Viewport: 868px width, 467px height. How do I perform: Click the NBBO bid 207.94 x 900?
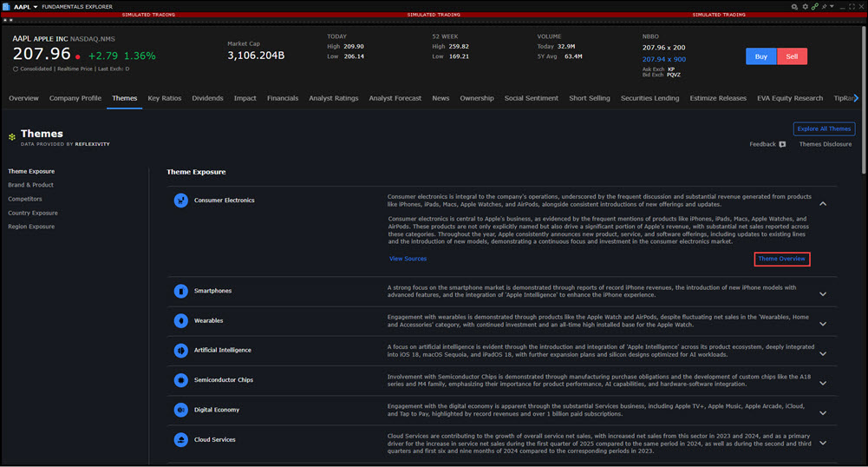(663, 59)
